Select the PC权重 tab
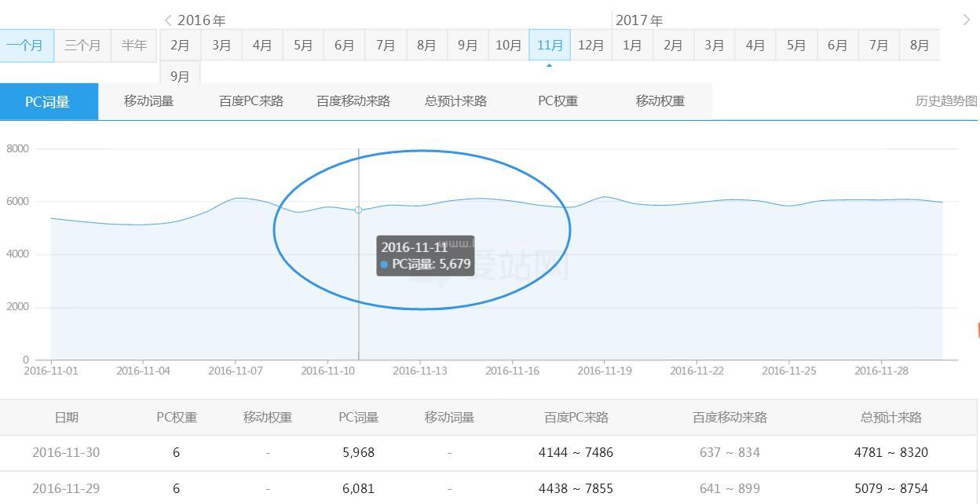This screenshot has height=504, width=980. (x=558, y=101)
